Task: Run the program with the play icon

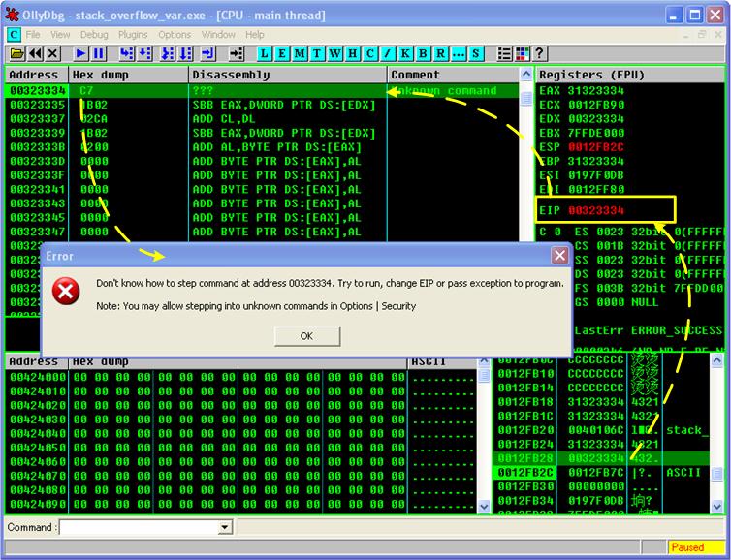Action: click(x=80, y=53)
